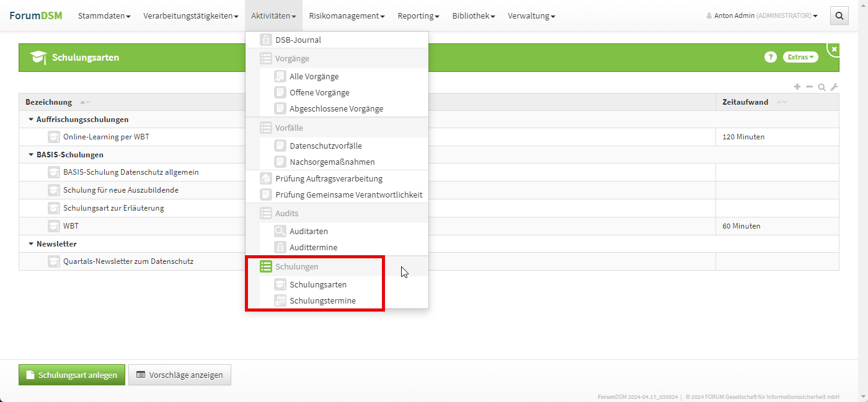The height and width of the screenshot is (402, 868).
Task: Expand all groups with plus icon
Action: tap(797, 87)
